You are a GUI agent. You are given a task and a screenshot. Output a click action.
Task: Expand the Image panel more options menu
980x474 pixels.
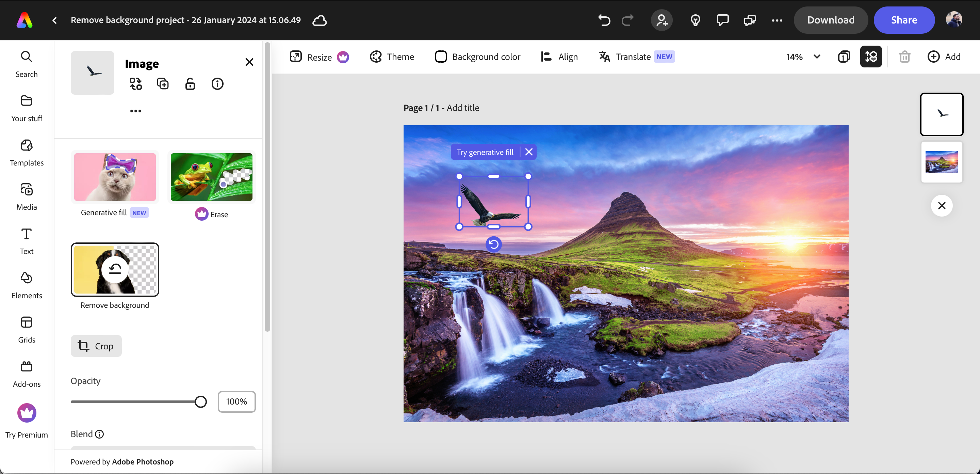pos(136,111)
